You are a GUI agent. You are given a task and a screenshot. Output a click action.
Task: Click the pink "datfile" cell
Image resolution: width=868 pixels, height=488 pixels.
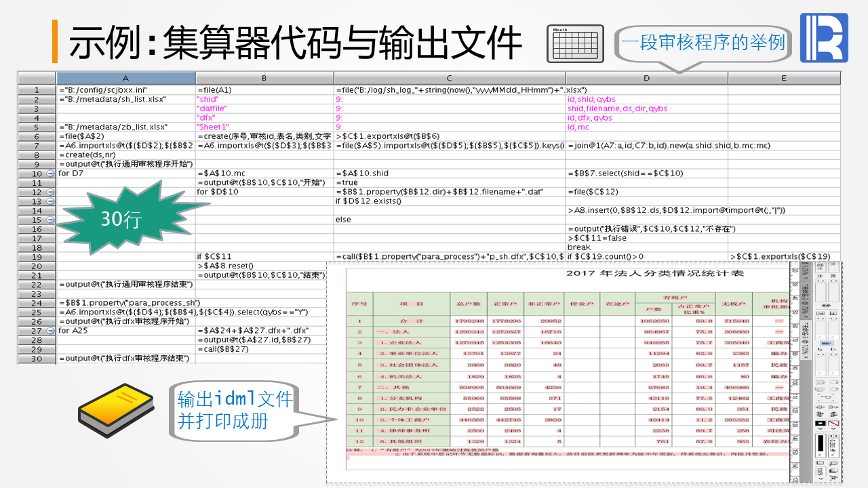(x=264, y=108)
